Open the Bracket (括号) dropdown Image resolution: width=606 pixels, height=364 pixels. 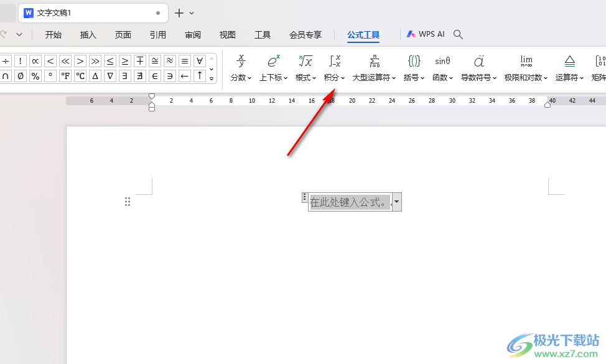coord(414,68)
